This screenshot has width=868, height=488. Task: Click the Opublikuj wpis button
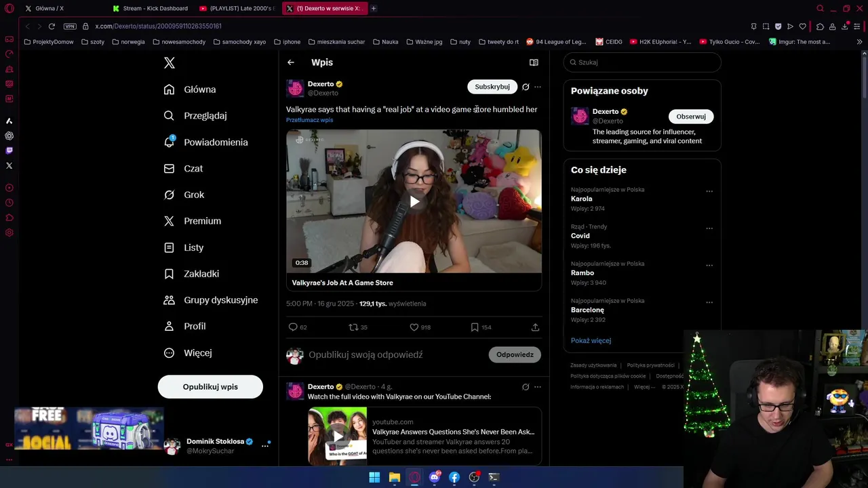coord(210,387)
